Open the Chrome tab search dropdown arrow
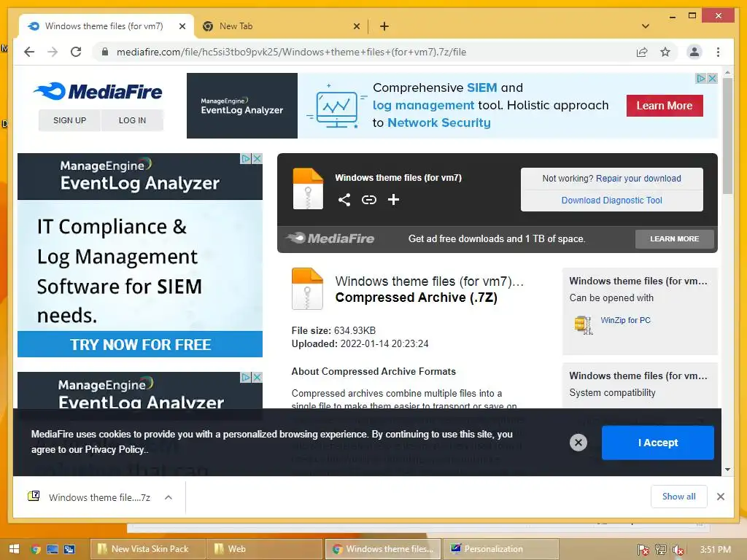This screenshot has height=560, width=747. pos(645,26)
